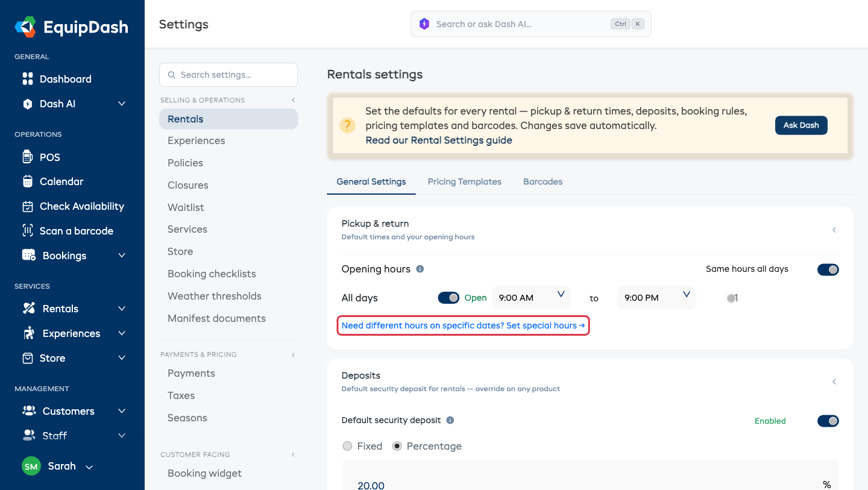Collapse the Pickup & return section
Viewport: 868px width, 490px height.
point(834,230)
